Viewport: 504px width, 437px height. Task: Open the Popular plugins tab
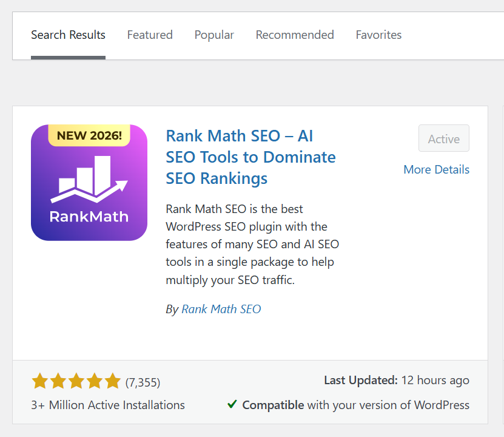(214, 35)
